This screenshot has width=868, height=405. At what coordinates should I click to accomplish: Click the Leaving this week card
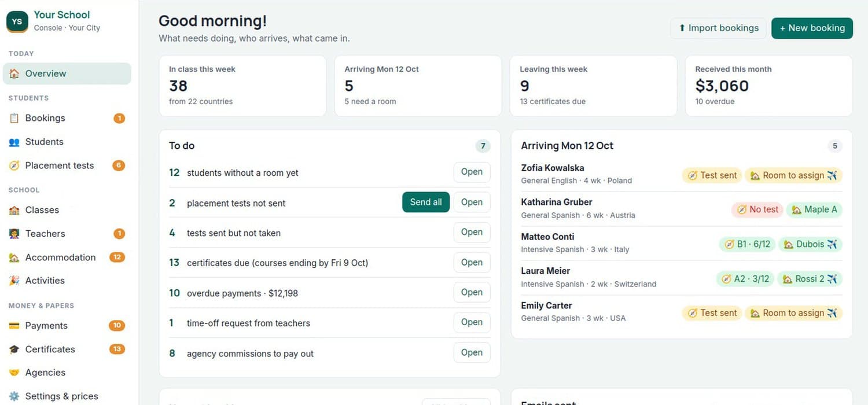tap(593, 86)
